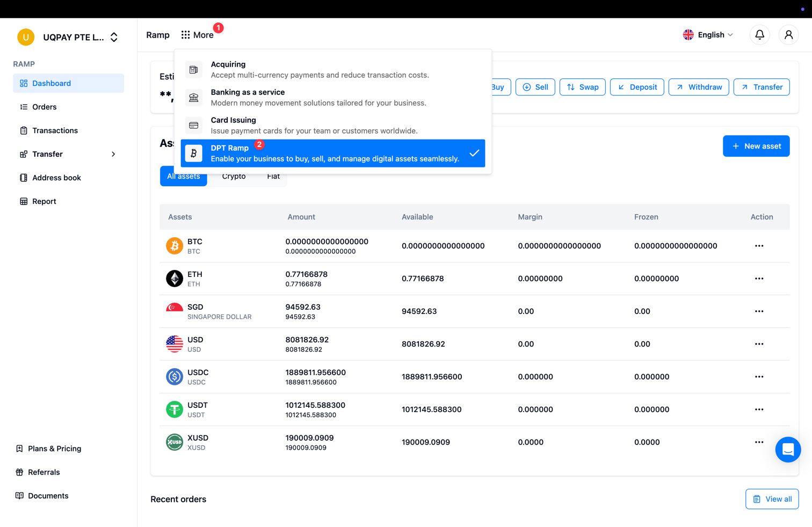Click the Swap button
Screen dimensions: 812x527
tap(583, 87)
